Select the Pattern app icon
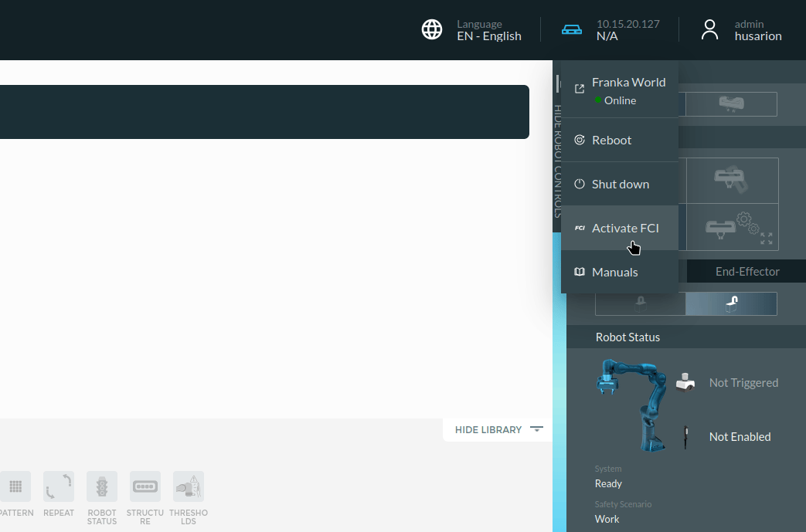Viewport: 806px width, 532px height. pyautogui.click(x=15, y=486)
